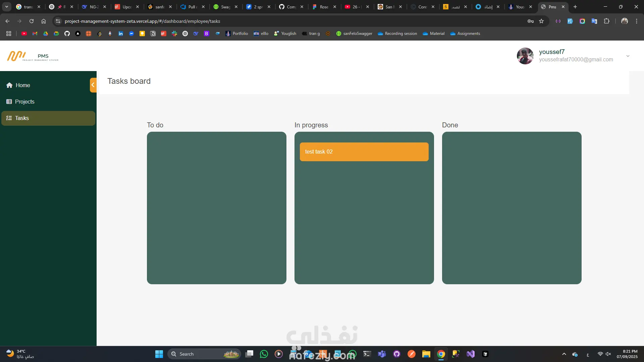Click the GitHub bookmark icon
This screenshot has height=362, width=644.
[x=67, y=34]
